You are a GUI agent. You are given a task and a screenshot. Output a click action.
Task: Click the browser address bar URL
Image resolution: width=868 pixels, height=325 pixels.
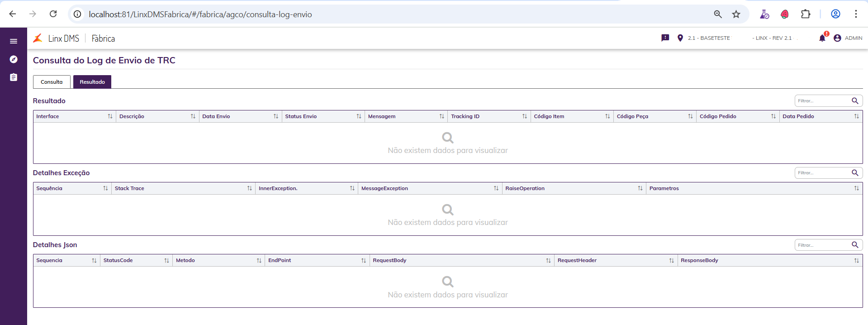click(200, 14)
